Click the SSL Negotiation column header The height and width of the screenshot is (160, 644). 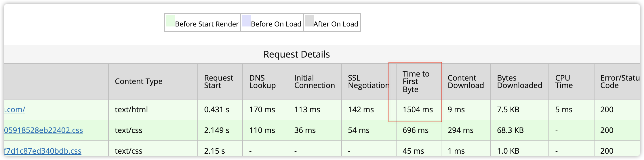tap(368, 82)
